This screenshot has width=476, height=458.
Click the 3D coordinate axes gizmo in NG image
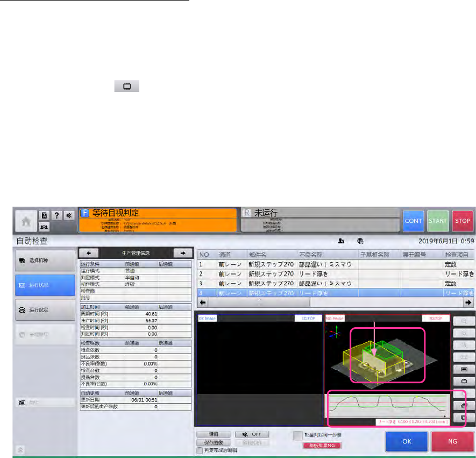pyautogui.click(x=336, y=332)
